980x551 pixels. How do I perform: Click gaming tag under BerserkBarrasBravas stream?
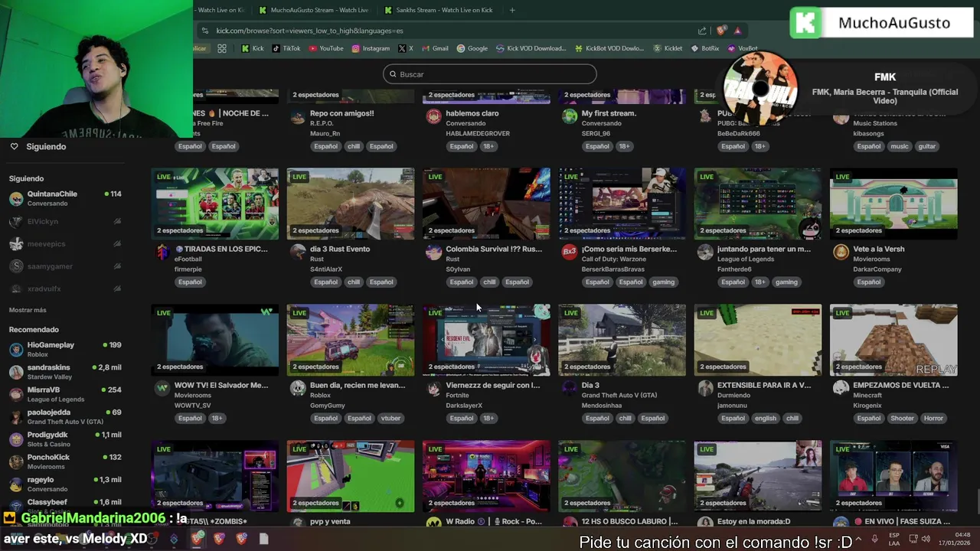[x=664, y=282]
